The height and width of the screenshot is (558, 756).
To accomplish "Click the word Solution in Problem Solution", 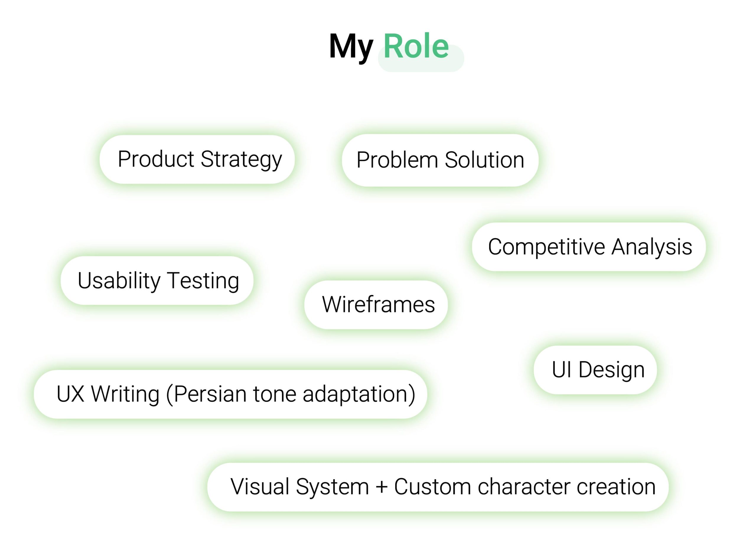I will pos(485,160).
